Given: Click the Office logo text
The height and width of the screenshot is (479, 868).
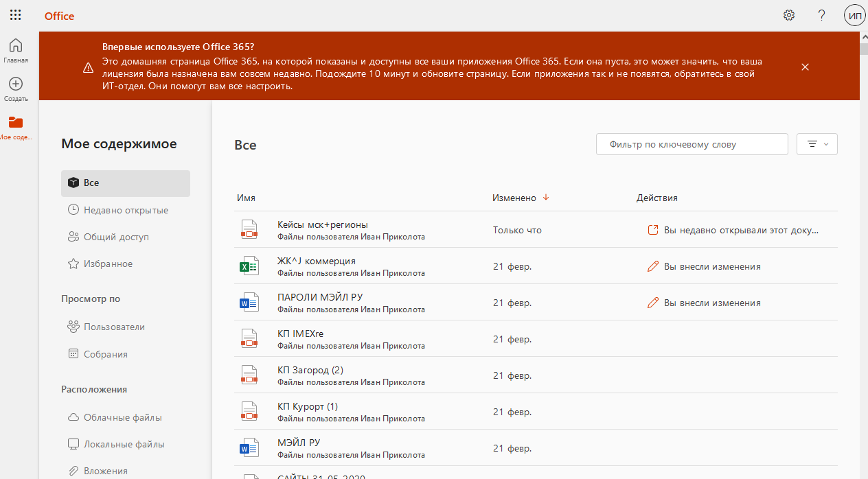Looking at the screenshot, I should tap(59, 16).
